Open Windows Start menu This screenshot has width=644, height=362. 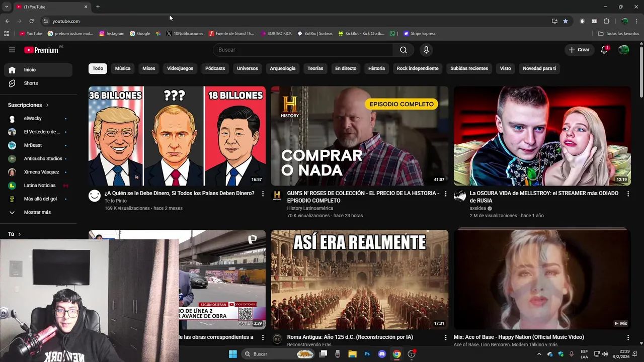point(233,354)
